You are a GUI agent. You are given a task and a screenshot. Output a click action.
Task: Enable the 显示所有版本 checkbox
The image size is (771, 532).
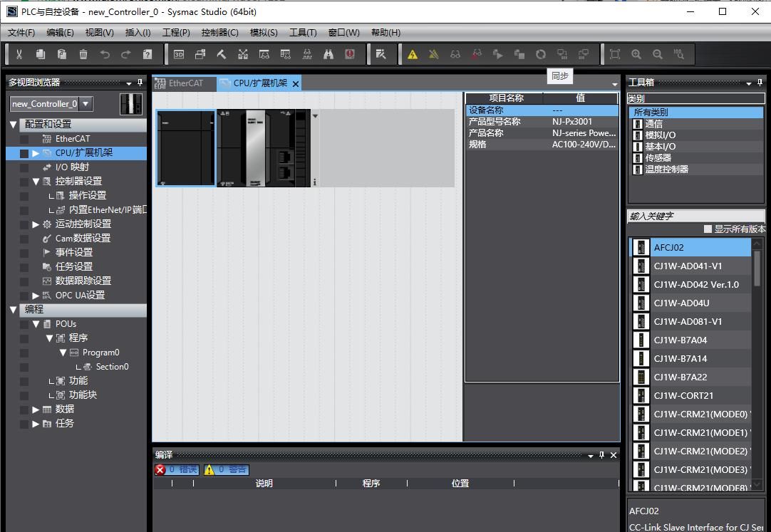coord(708,229)
